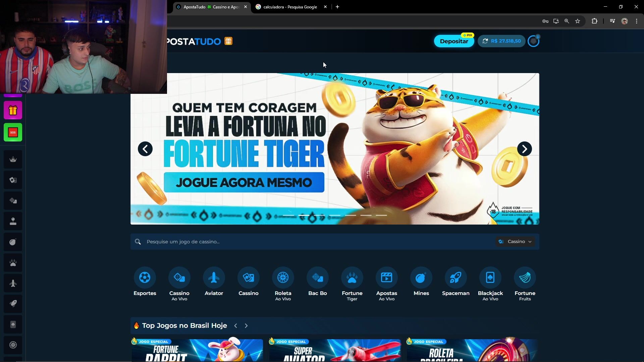This screenshot has height=362, width=644.
Task: Open the cards icon in sidebar
Action: pos(13,180)
